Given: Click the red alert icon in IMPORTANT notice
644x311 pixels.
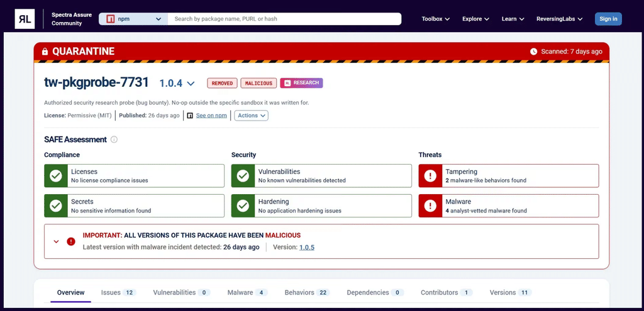Looking at the screenshot, I should 71,241.
